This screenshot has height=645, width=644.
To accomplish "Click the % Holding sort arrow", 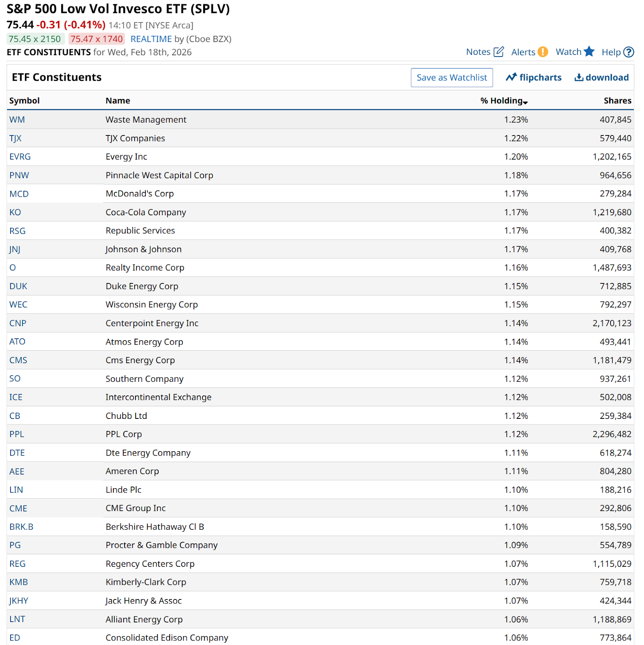I will 526,102.
